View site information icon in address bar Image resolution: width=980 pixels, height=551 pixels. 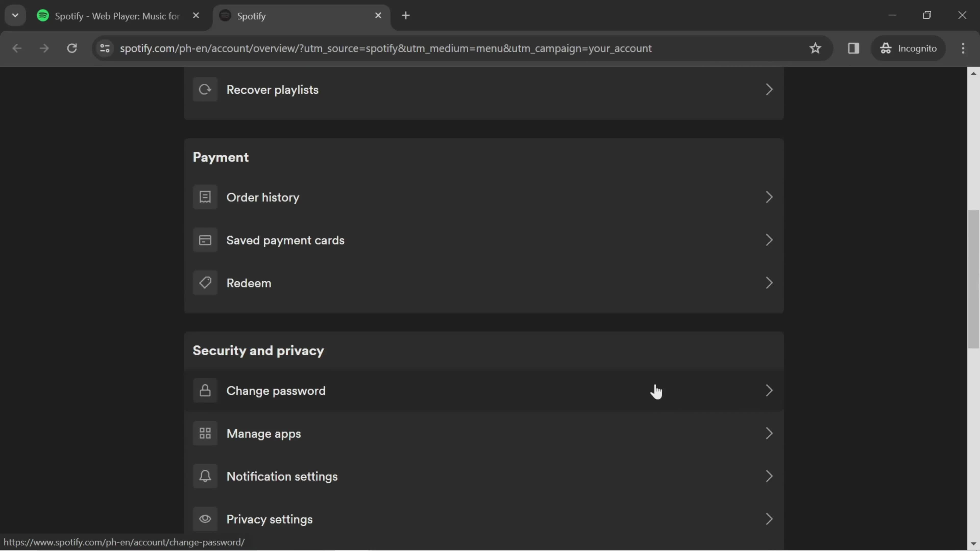(105, 48)
